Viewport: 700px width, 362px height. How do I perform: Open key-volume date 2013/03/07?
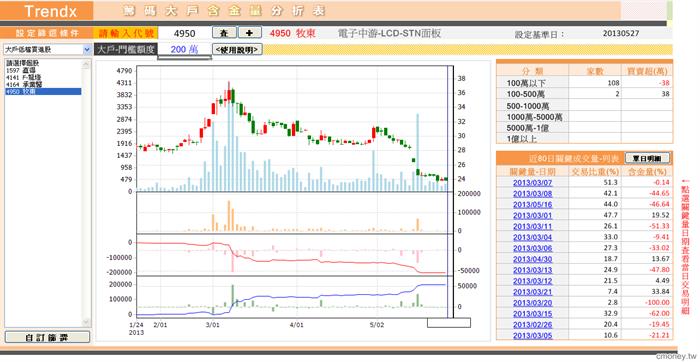coord(532,183)
